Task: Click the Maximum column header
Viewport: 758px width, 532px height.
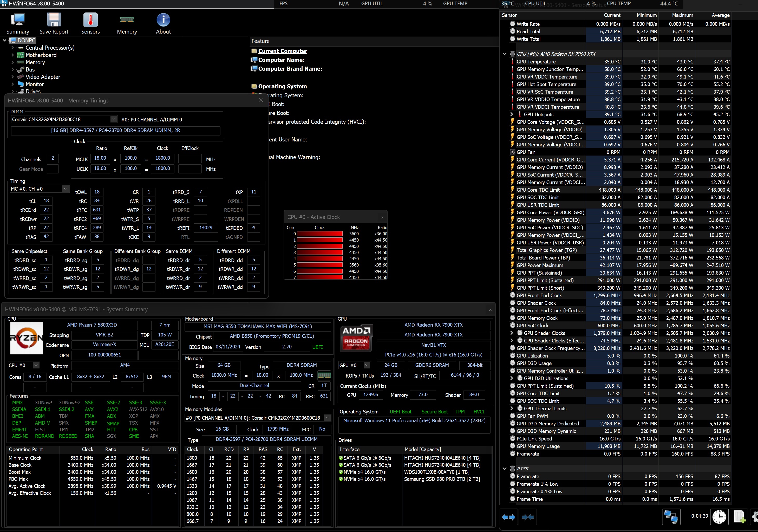Action: pyautogui.click(x=676, y=15)
